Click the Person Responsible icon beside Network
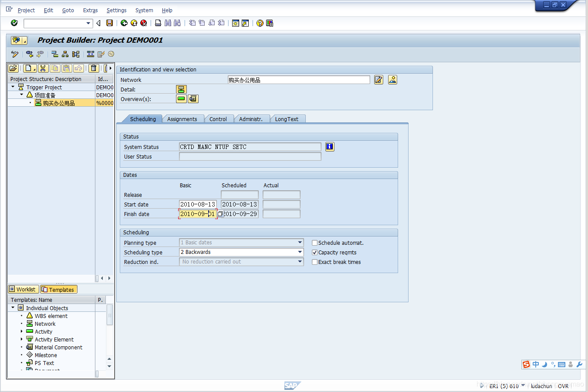Viewport: 588px width, 392px height. click(x=392, y=80)
